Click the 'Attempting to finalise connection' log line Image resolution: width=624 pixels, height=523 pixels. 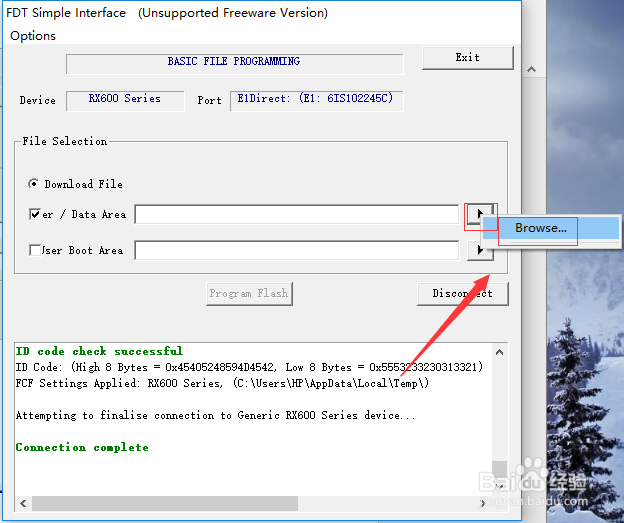point(215,415)
